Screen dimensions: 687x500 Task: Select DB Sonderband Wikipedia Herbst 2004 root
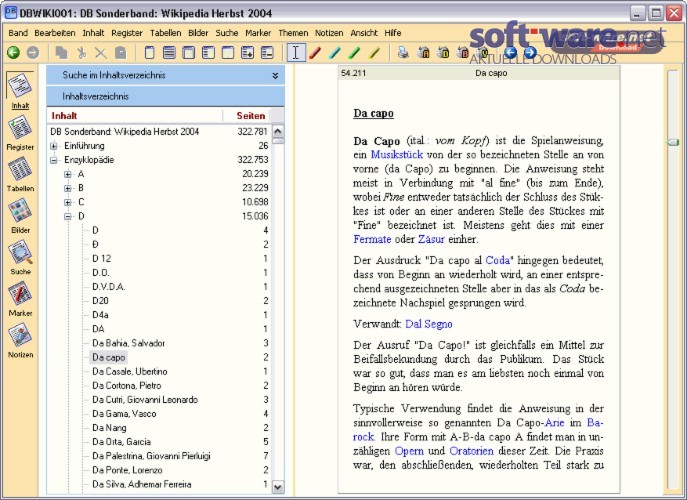[x=124, y=131]
